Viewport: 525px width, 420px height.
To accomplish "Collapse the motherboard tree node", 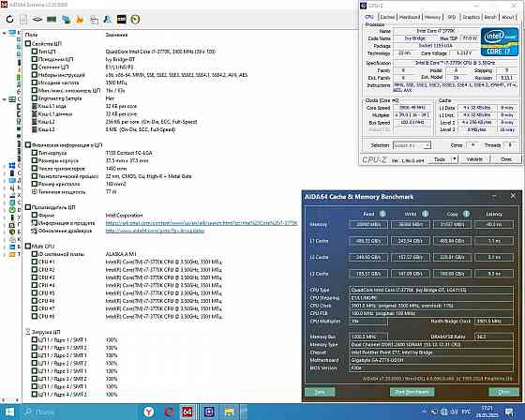I will [4, 99].
